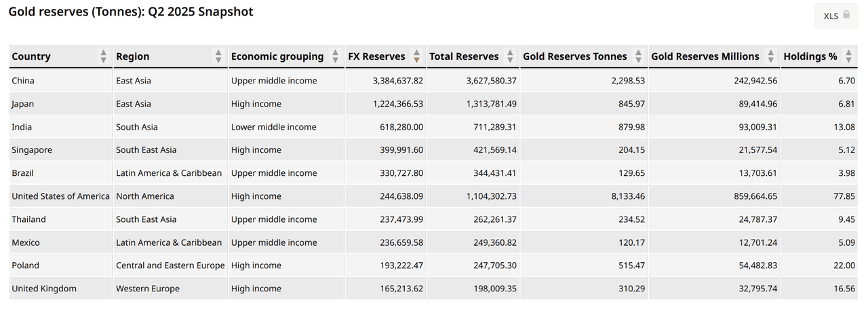The image size is (868, 311).
Task: Sort by FX Reserves arrow icon
Action: point(416,56)
